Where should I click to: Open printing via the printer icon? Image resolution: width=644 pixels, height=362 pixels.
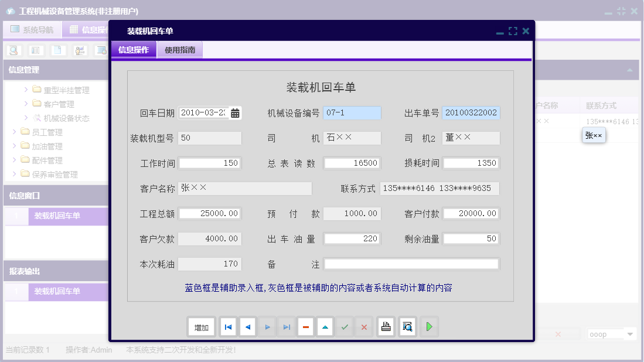point(386,327)
